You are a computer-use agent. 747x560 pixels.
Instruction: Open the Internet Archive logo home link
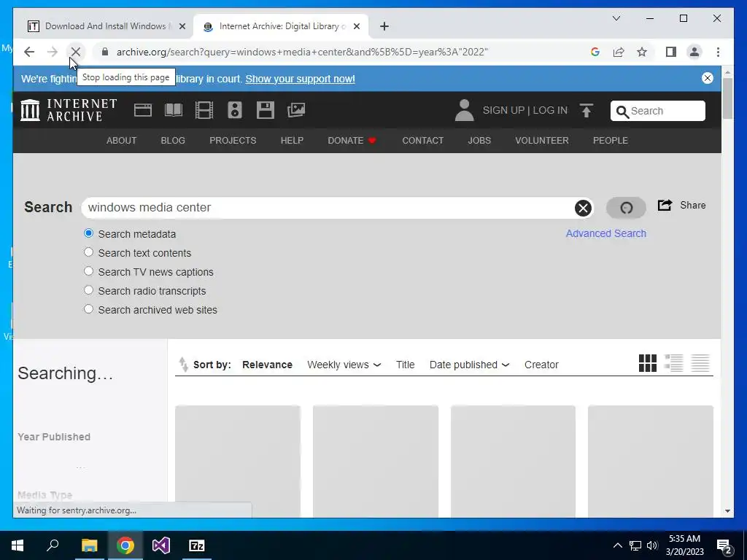(x=69, y=110)
